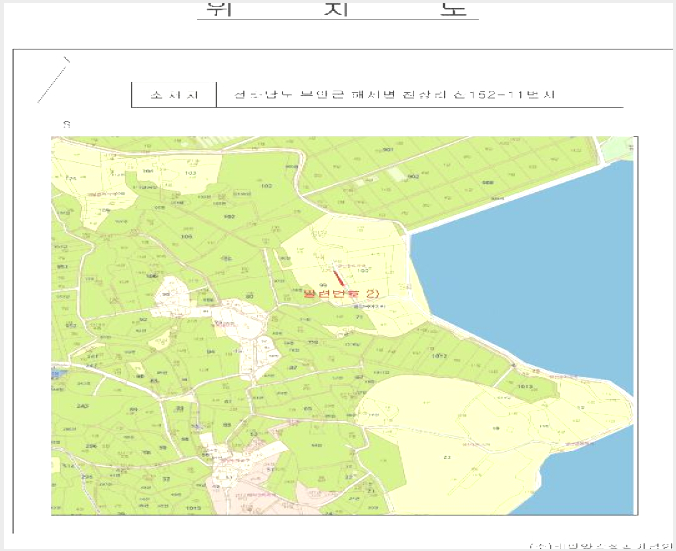
Task: Select the '소재지' label cell
Action: click(174, 95)
